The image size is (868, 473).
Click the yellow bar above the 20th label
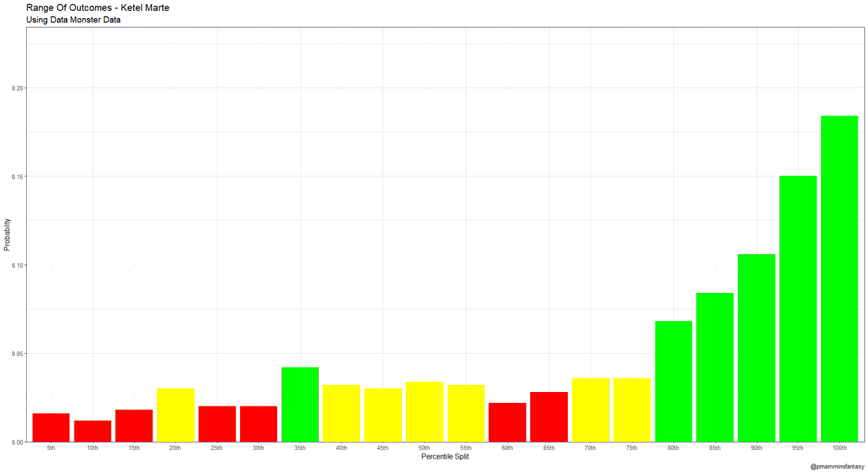click(x=176, y=415)
